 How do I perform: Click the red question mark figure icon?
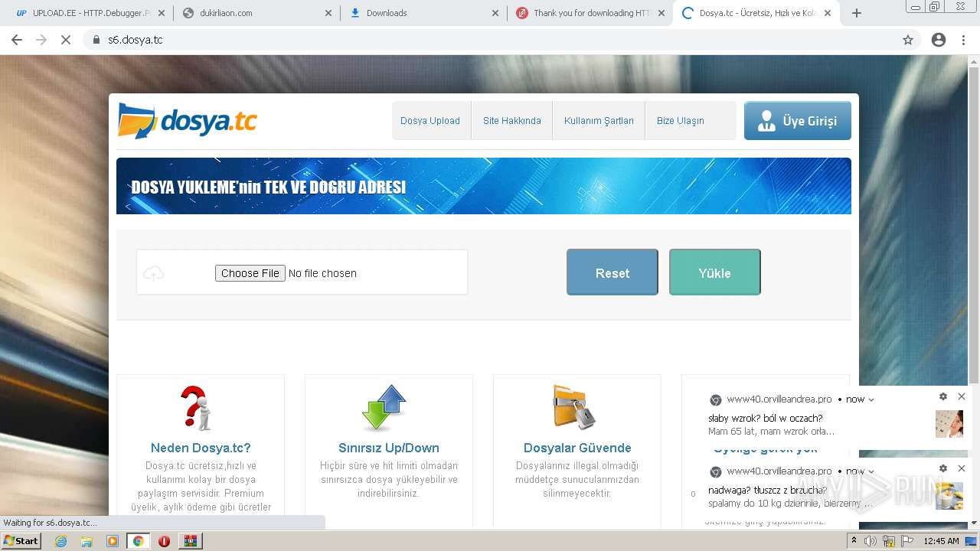coord(197,408)
